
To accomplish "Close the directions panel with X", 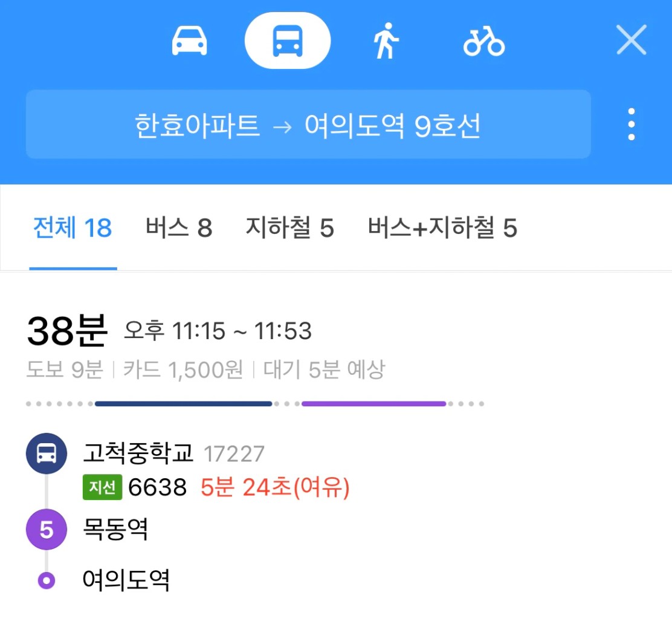I will (632, 39).
